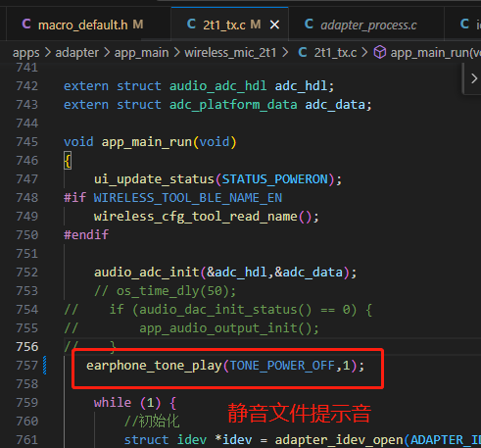Viewport: 481px width, 448px height.
Task: Click 'earphone_tone_play' function call
Action: [154, 366]
